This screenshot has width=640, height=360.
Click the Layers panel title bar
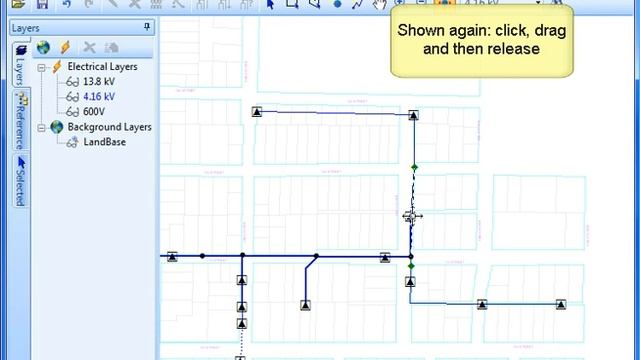[x=82, y=28]
